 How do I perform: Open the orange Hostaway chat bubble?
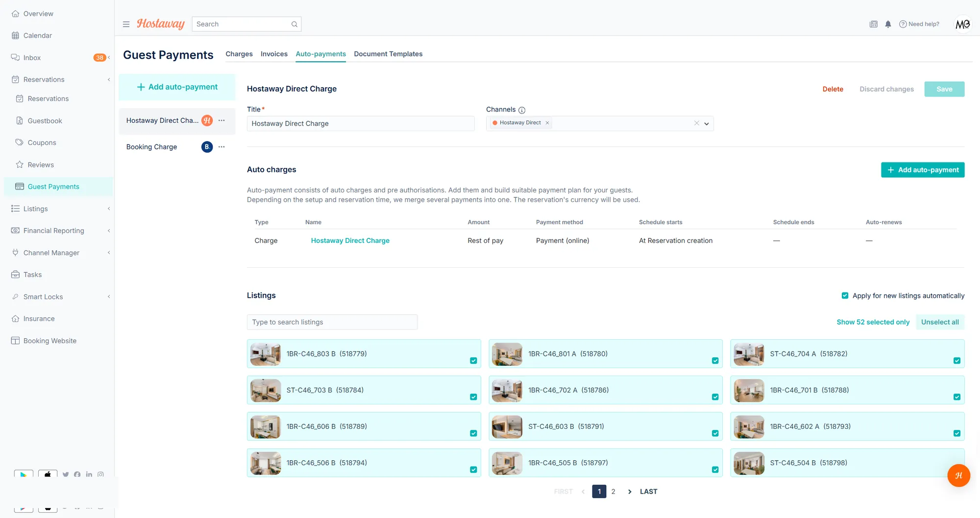(958, 475)
